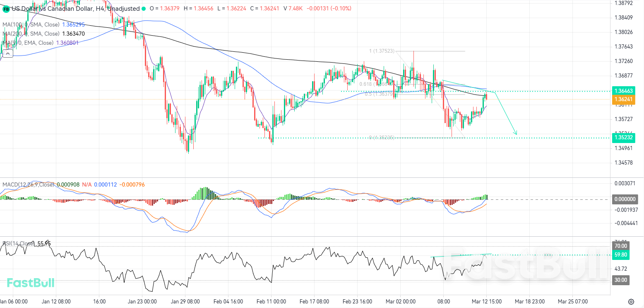Select the MACD(12,26,9) indicator legend
The width and height of the screenshot is (644, 308).
pyautogui.click(x=28, y=184)
